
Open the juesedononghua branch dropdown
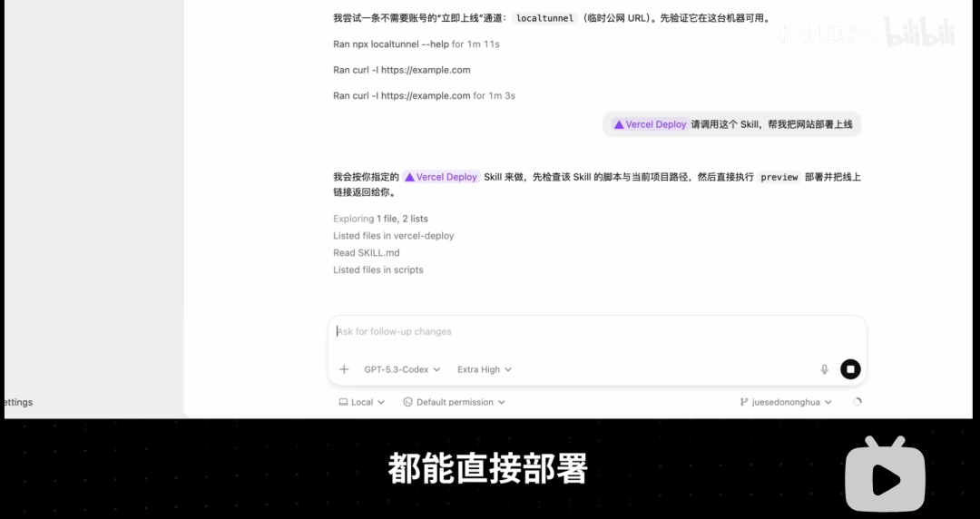(786, 402)
